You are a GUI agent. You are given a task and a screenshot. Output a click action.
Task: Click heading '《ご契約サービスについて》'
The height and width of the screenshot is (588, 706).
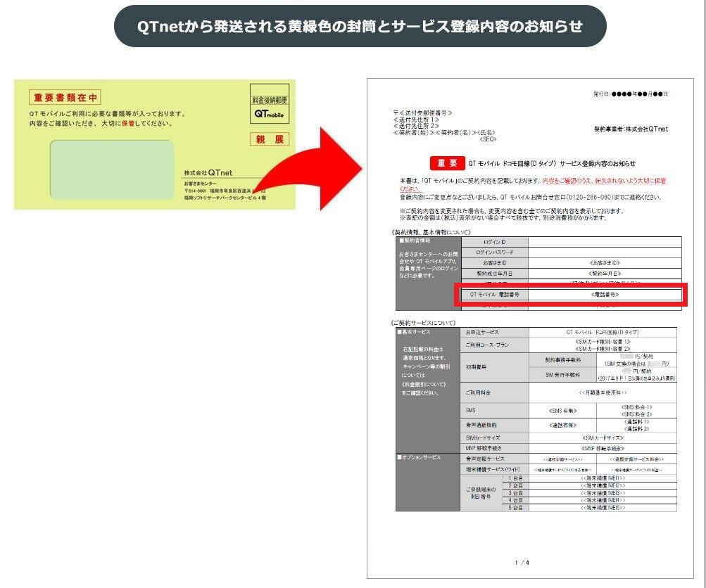[x=423, y=323]
